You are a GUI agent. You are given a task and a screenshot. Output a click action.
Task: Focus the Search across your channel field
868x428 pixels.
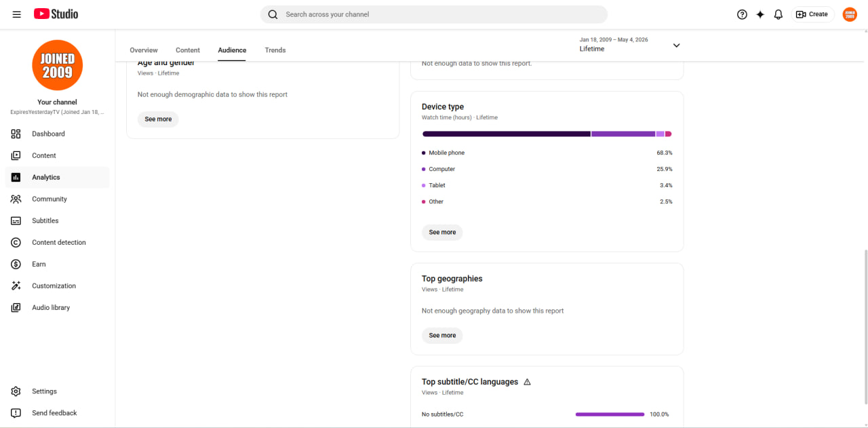click(x=434, y=14)
